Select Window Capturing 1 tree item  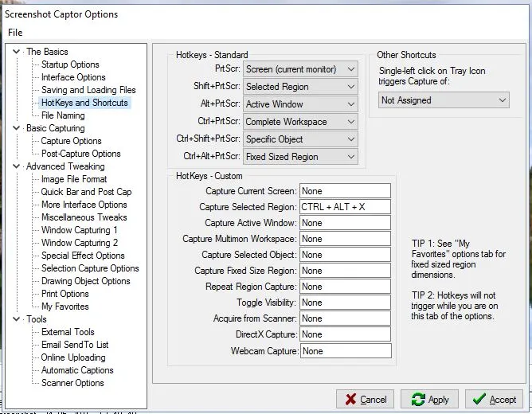80,230
